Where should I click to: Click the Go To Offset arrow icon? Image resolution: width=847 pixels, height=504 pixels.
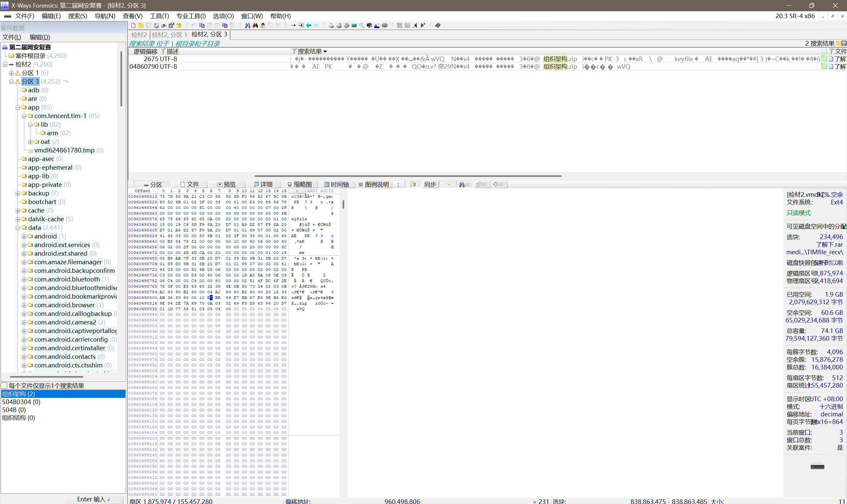[x=293, y=25]
